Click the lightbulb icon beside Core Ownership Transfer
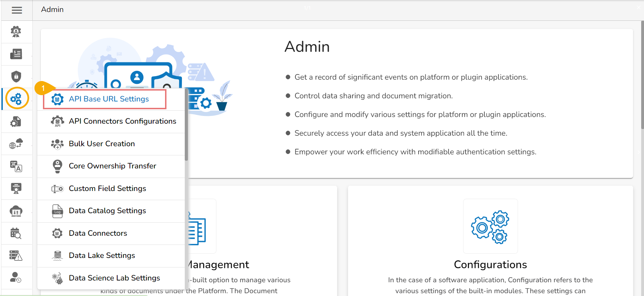644x296 pixels. (57, 166)
